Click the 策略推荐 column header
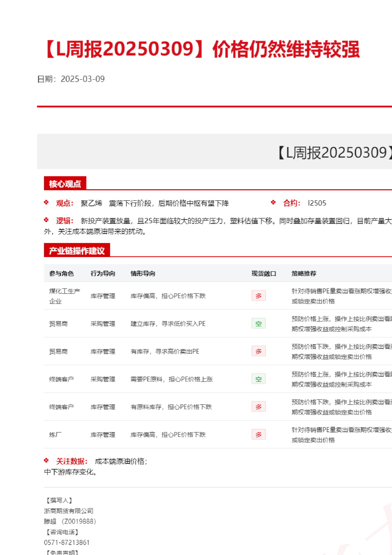Screen dimensions: 392x555 click(304, 274)
